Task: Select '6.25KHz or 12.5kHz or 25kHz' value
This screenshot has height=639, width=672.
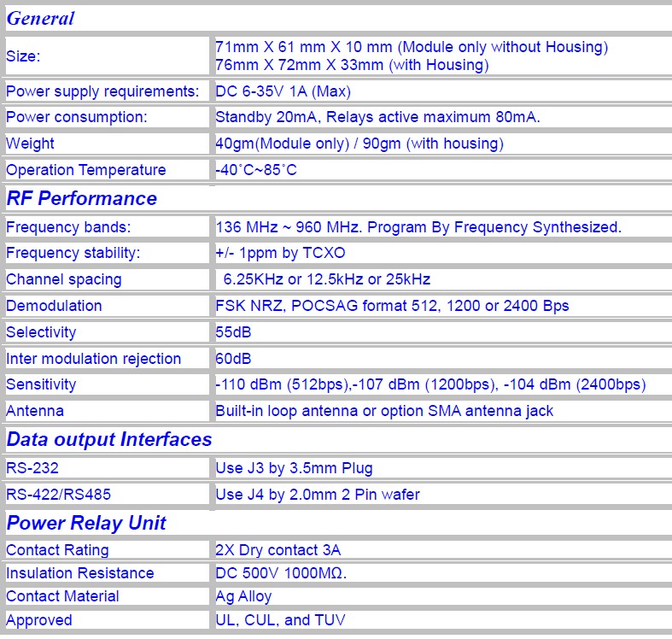Action: 327,279
